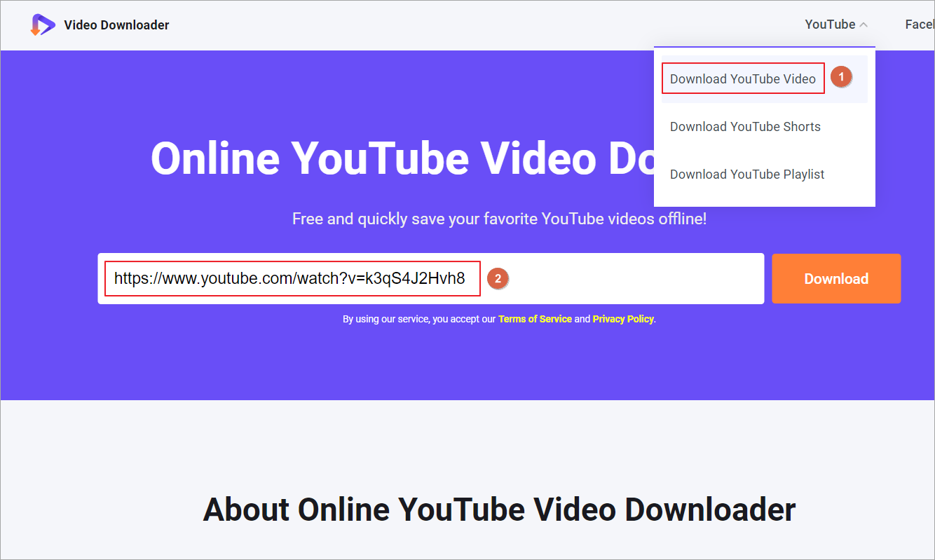Click the YouTube URL input field
Screen dimensions: 935x560
(x=431, y=279)
